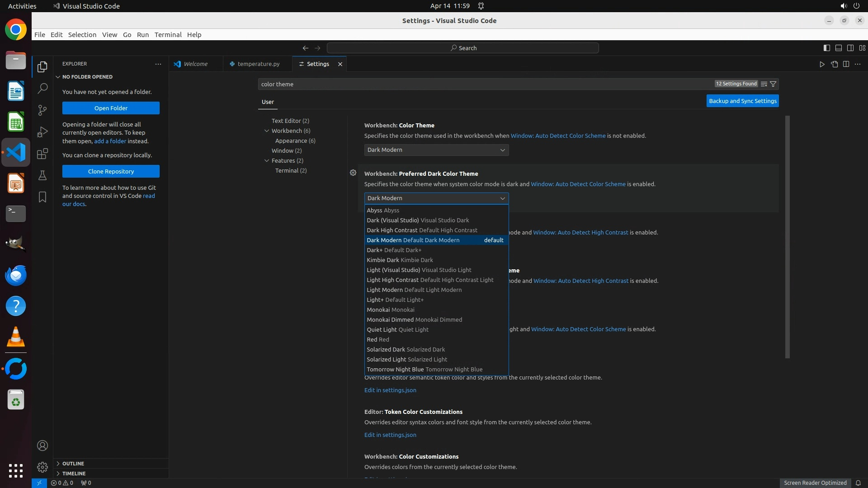The height and width of the screenshot is (488, 868).
Task: Click Backup and Sync Settings button
Action: pos(742,101)
